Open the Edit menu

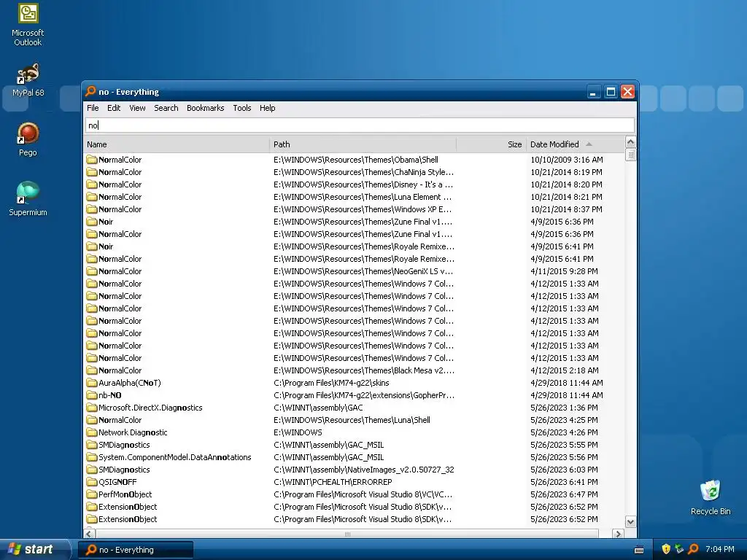pyautogui.click(x=113, y=108)
